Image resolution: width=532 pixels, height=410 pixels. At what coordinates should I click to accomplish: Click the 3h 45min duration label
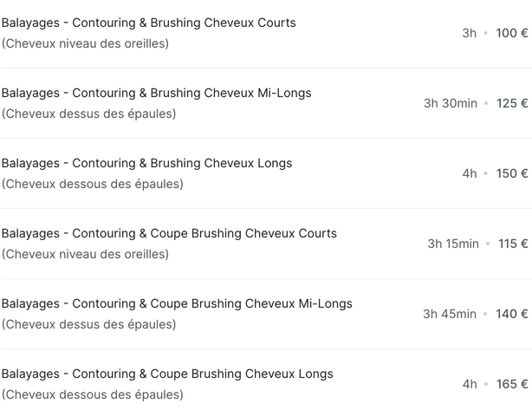click(x=450, y=315)
